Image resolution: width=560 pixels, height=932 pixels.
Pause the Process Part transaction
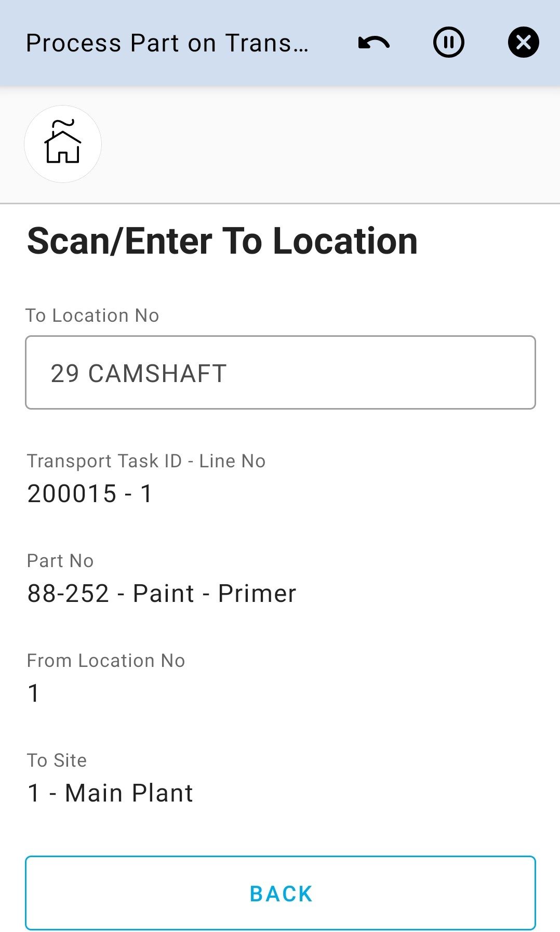448,43
